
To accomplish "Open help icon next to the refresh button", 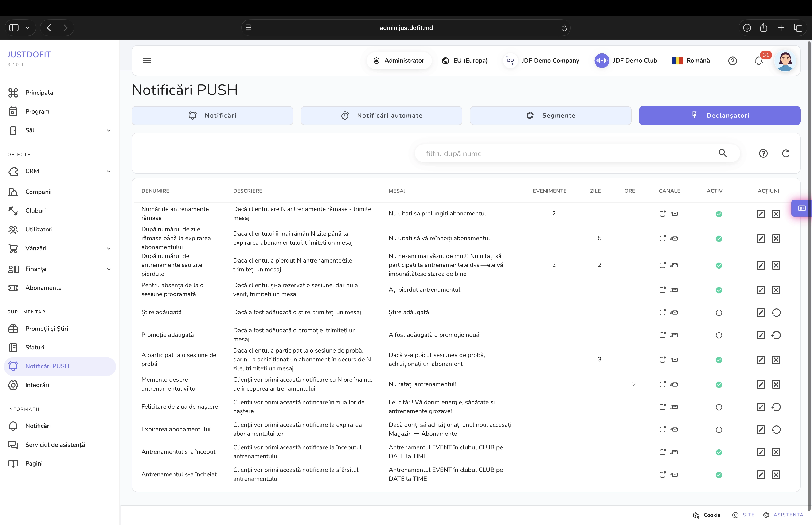I will click(x=763, y=153).
